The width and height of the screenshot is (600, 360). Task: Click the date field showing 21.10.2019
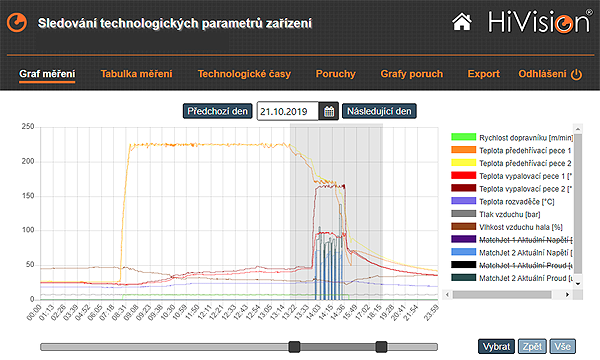pyautogui.click(x=287, y=111)
